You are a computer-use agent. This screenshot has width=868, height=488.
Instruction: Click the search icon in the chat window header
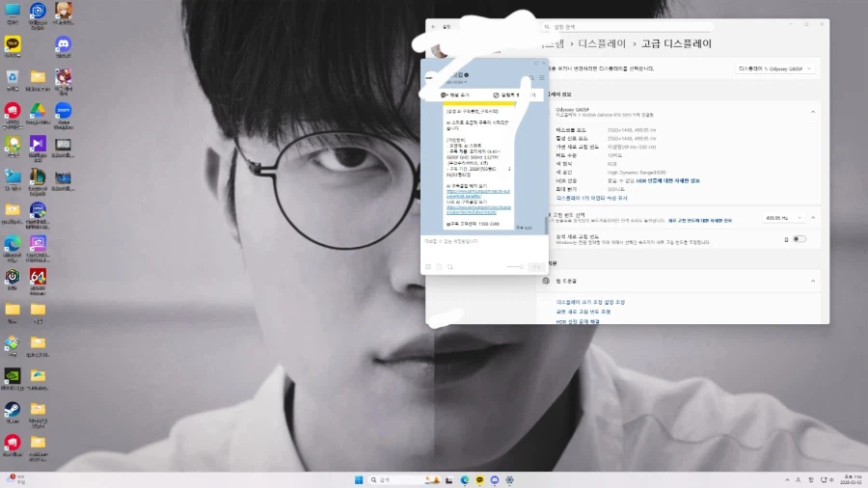tap(532, 78)
